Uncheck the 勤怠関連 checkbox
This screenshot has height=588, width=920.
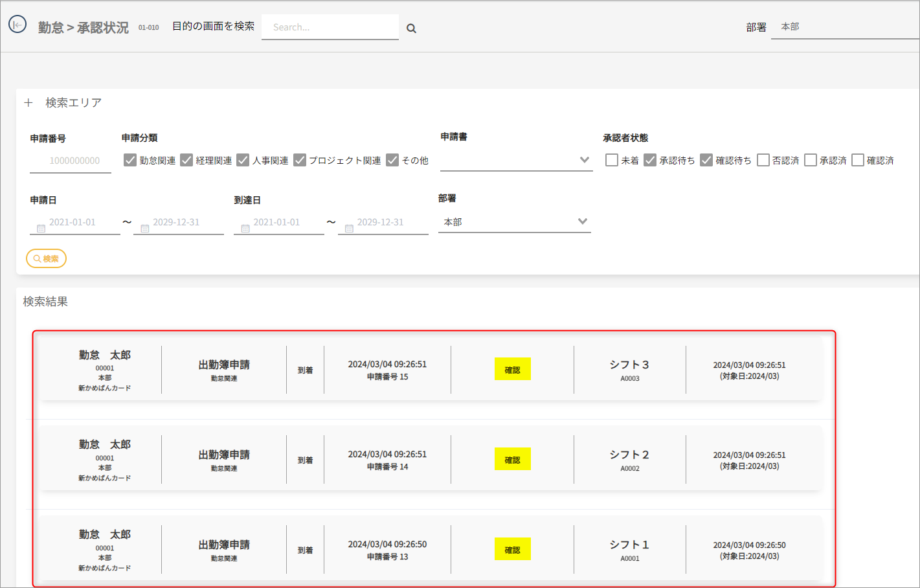(x=130, y=160)
